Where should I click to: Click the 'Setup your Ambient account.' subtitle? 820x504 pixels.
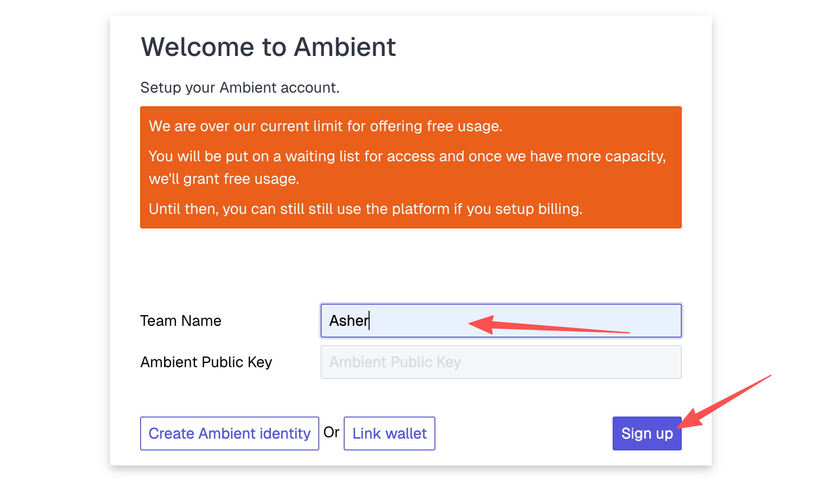(240, 87)
